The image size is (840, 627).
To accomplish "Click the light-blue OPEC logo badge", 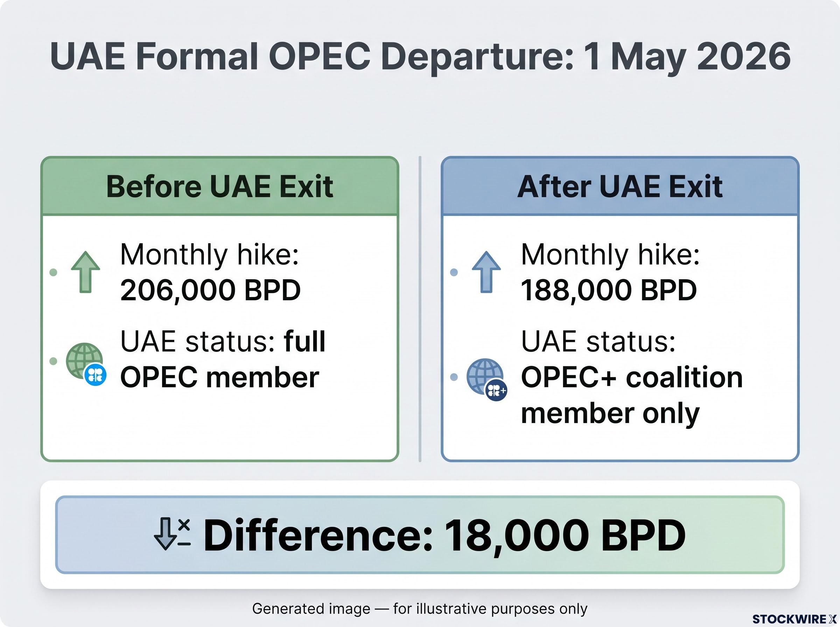I will pos(95,375).
